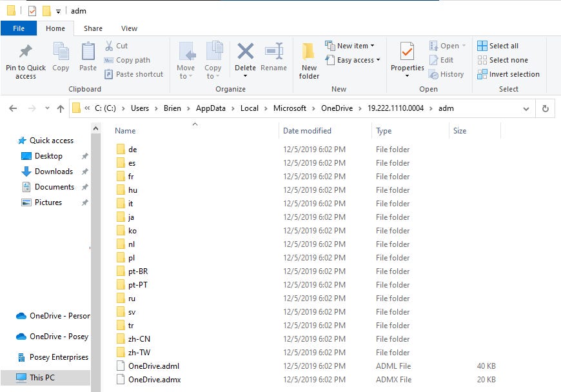Click Invert selection on the ribbon

click(509, 74)
